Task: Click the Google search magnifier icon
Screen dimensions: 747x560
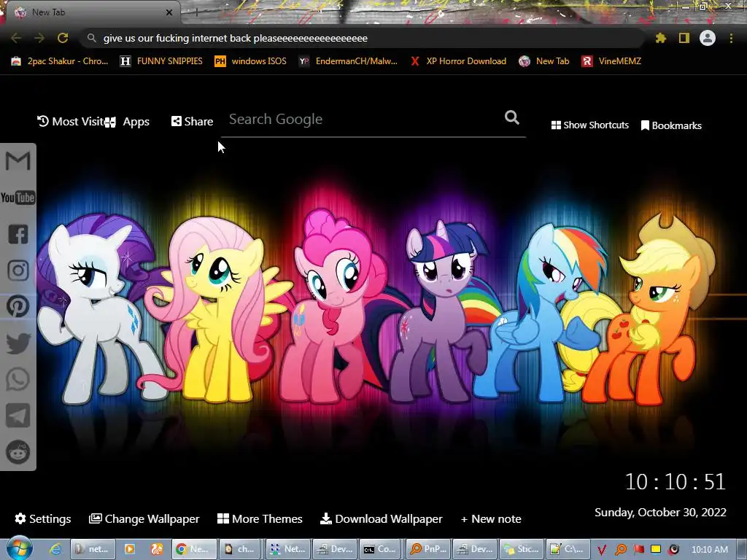Action: [x=511, y=117]
